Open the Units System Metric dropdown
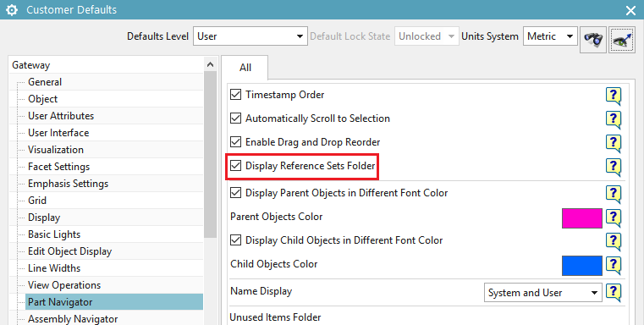The image size is (644, 325). (550, 36)
